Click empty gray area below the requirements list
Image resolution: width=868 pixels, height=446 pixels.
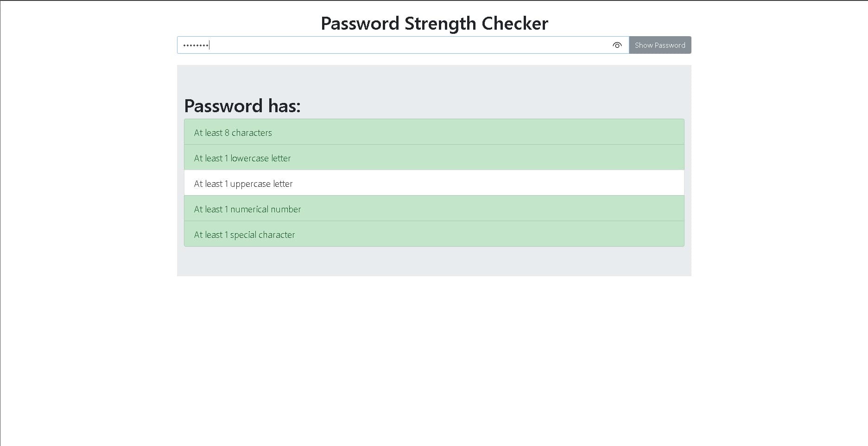tap(434, 261)
